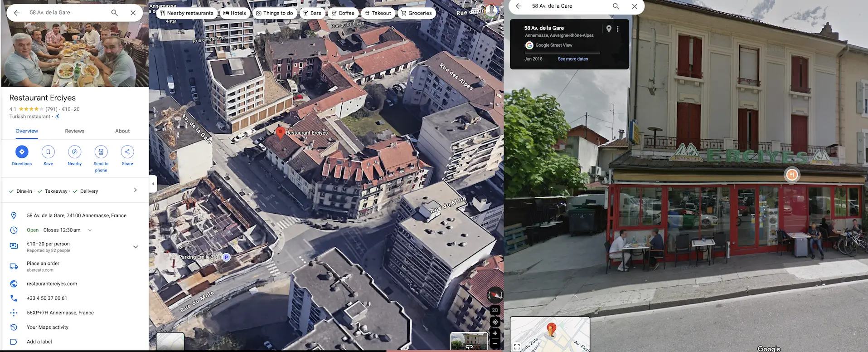Click the Directions icon for Restaurant Erciyes
The image size is (868, 352).
[x=22, y=152]
